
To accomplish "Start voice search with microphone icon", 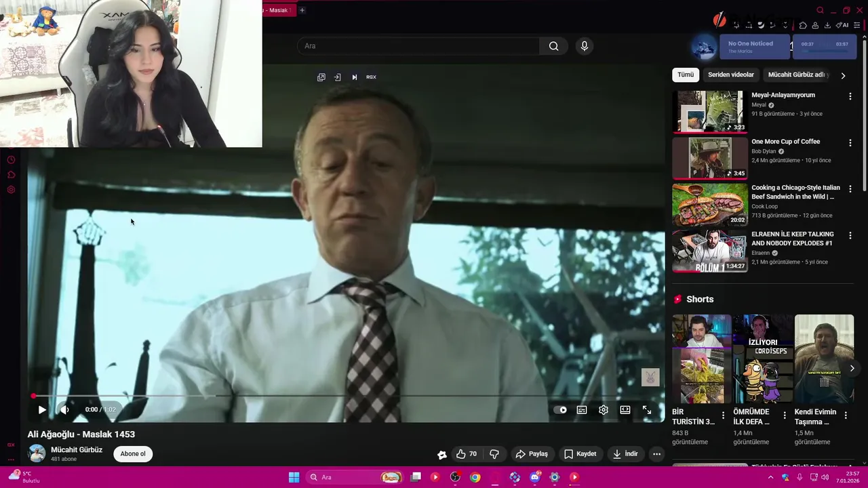I will [585, 46].
